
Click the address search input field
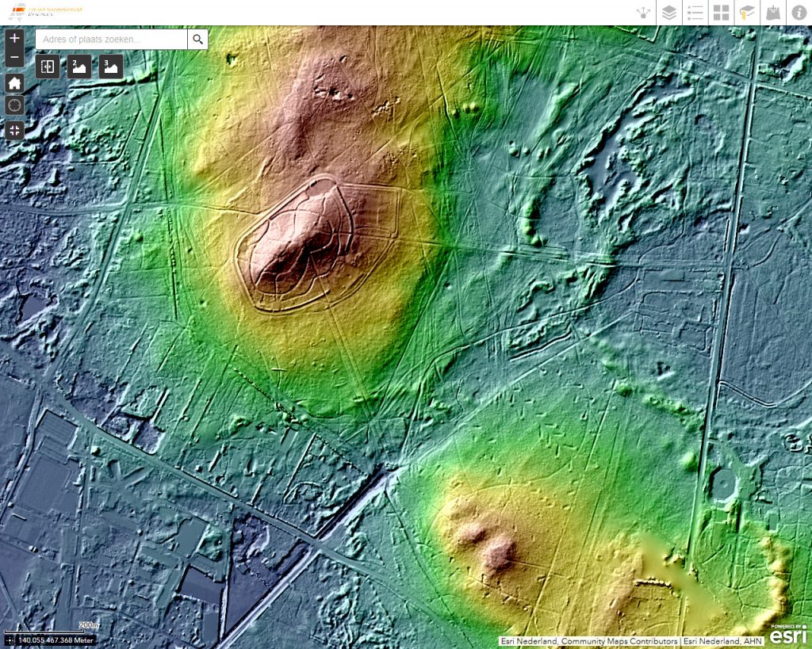pyautogui.click(x=111, y=40)
